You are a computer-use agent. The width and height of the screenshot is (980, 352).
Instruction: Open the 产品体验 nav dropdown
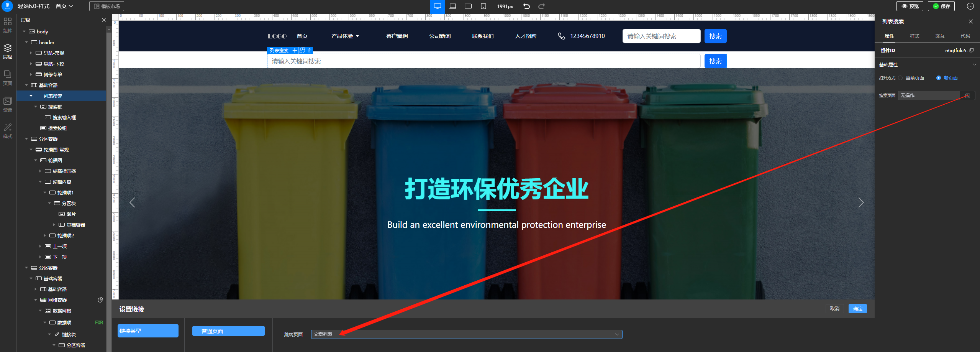(x=345, y=36)
